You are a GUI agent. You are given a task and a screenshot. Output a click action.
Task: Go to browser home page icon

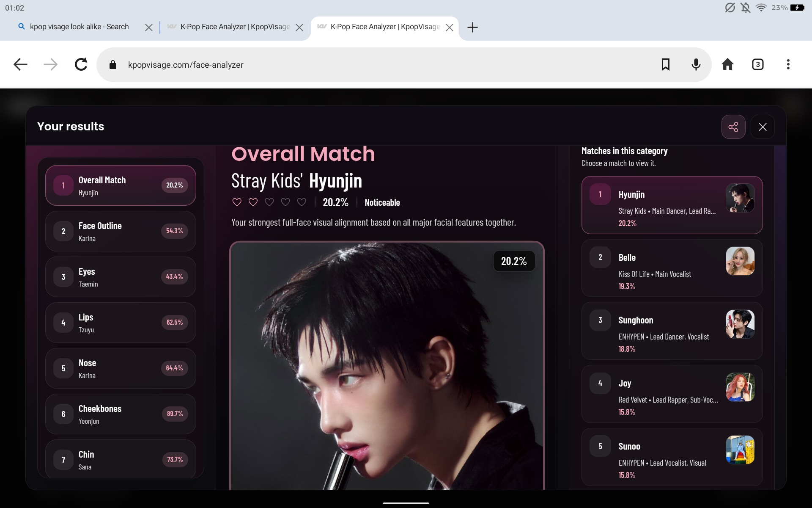(727, 64)
